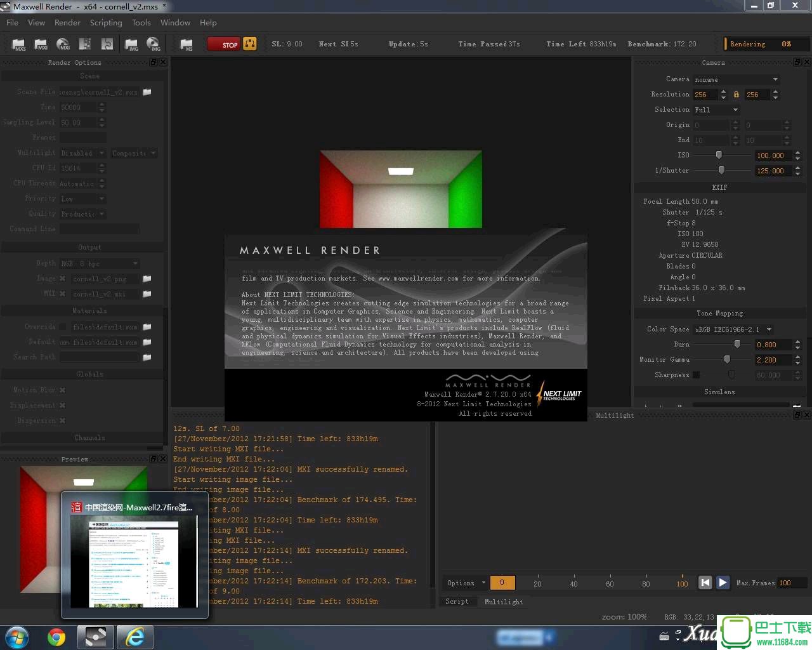The height and width of the screenshot is (650, 812).
Task: Enable Override material checkbox
Action: pyautogui.click(x=63, y=327)
